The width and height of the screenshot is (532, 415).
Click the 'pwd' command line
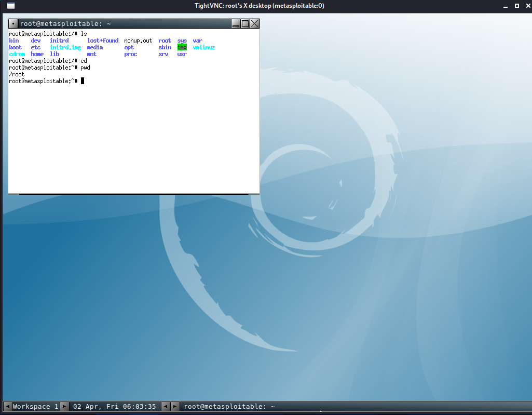pyautogui.click(x=49, y=68)
